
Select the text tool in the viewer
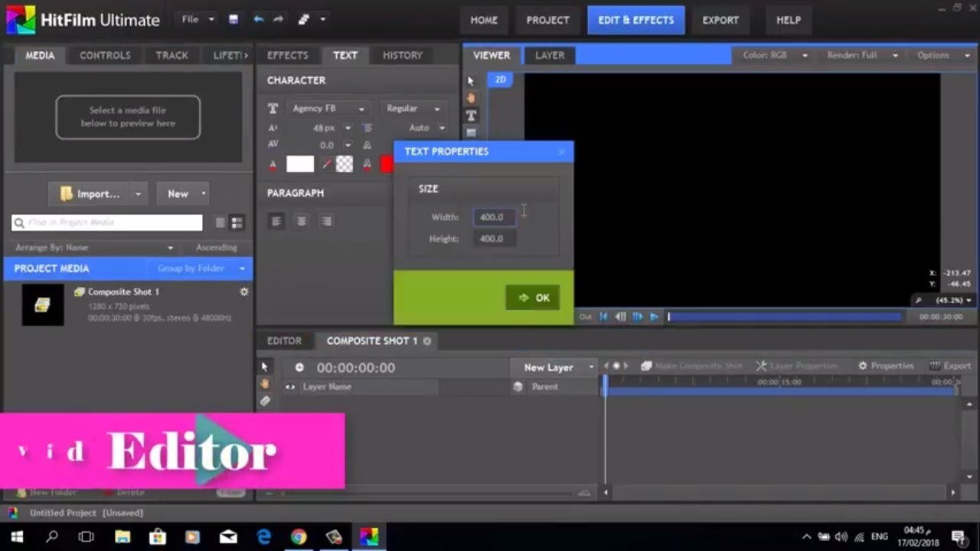click(x=471, y=116)
